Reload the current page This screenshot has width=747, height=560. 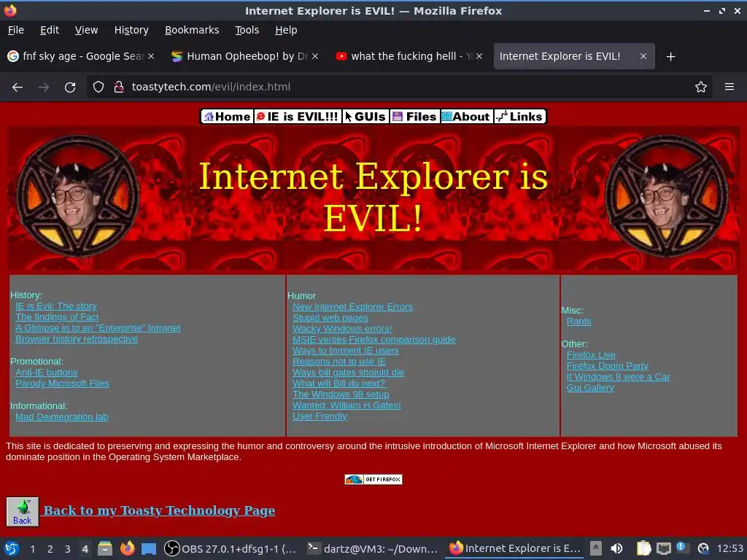(70, 87)
